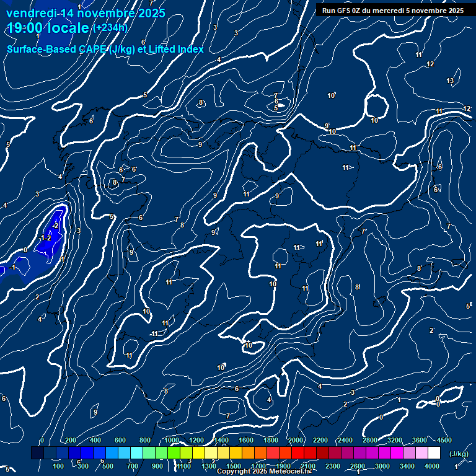This screenshot has width=476, height=476.
Task: Click the Lifted Index contour label 13
Action: click(x=450, y=81)
